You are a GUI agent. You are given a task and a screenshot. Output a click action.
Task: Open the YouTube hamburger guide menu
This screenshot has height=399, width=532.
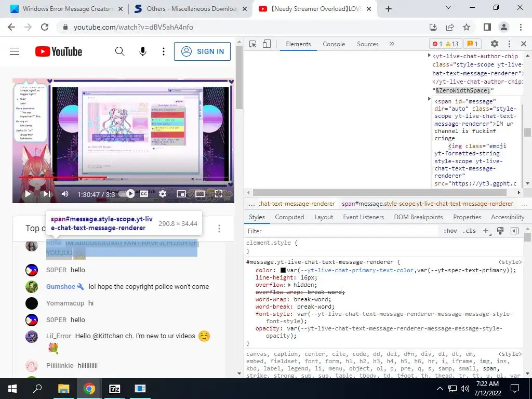15,51
